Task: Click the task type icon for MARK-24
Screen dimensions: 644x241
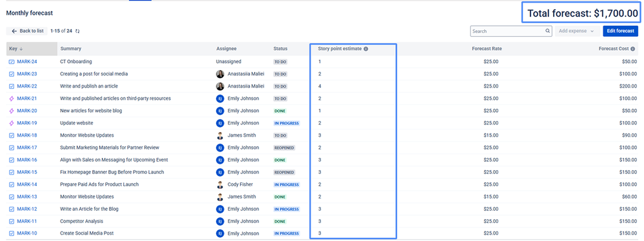Action: tap(12, 62)
